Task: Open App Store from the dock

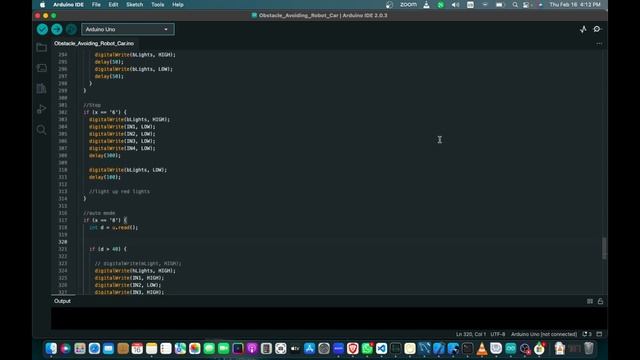Action: pos(309,349)
